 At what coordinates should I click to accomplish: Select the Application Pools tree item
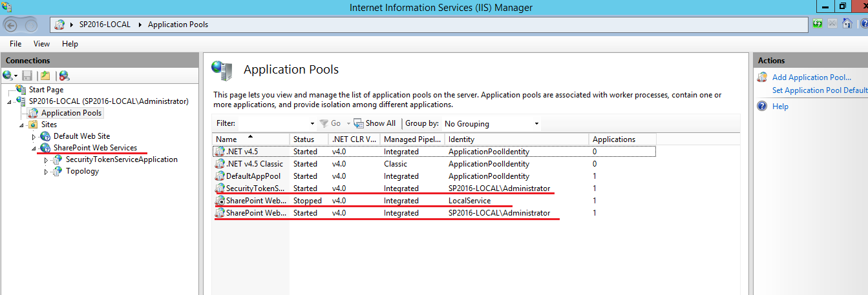tap(72, 113)
